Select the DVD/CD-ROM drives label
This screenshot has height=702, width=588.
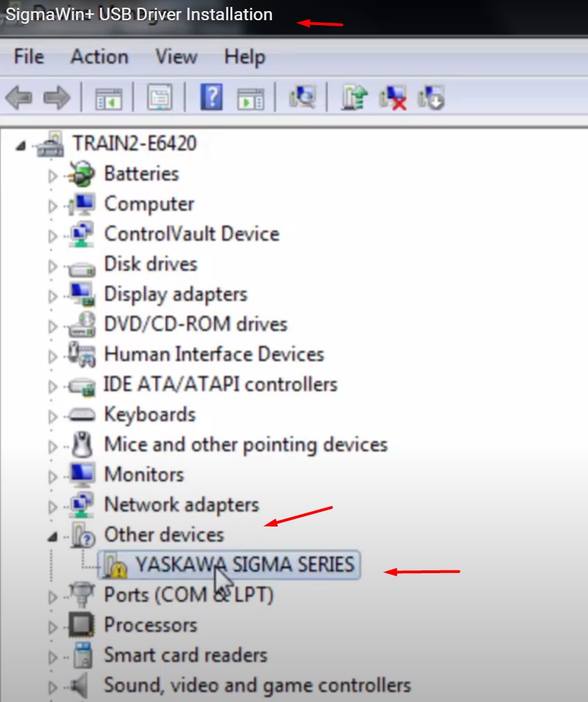click(196, 324)
